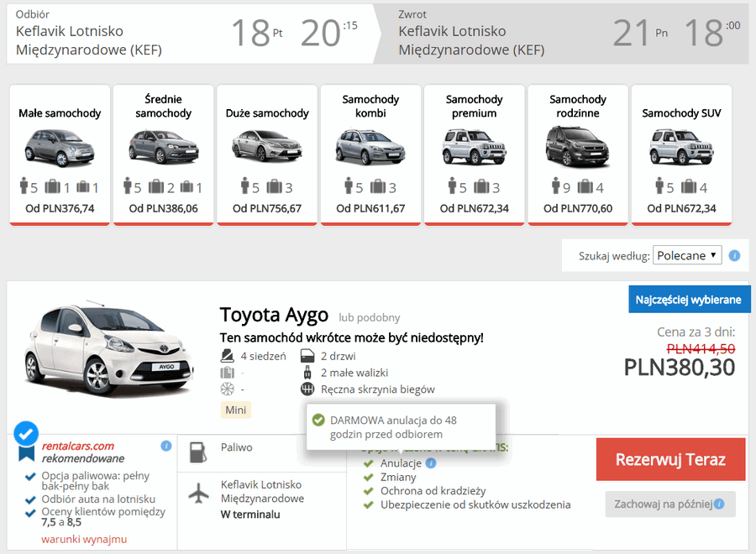Select the Małe samochody category

[x=60, y=154]
